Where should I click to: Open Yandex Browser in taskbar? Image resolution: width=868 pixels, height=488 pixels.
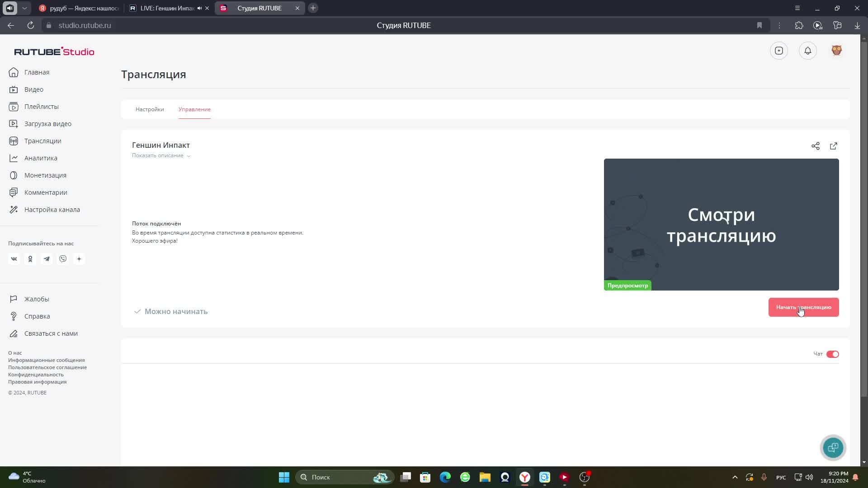click(524, 477)
